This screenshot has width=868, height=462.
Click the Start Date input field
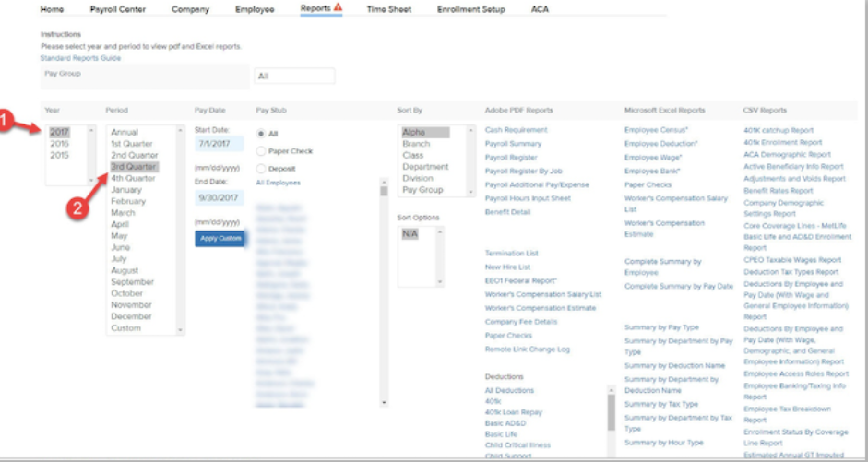tap(220, 144)
